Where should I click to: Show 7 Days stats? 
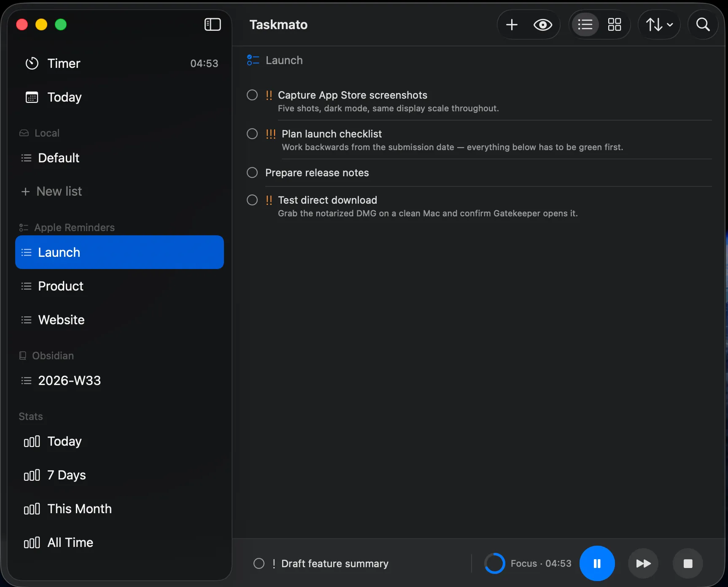[120, 475]
